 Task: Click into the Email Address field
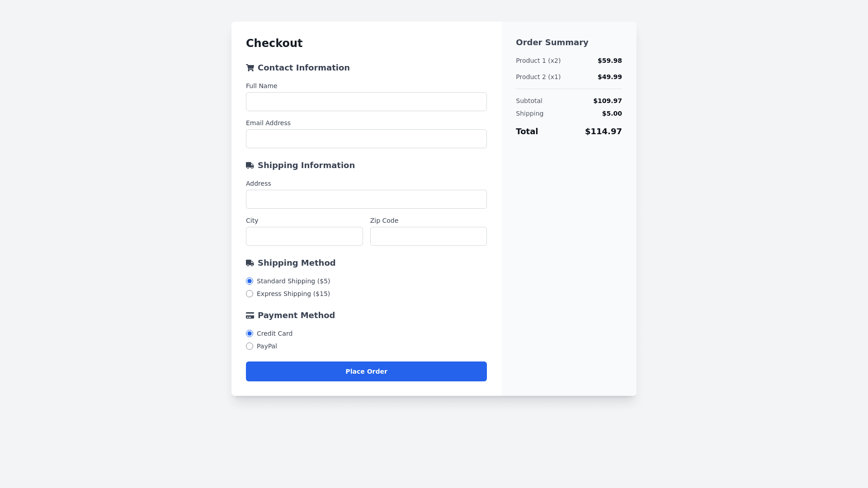(366, 139)
